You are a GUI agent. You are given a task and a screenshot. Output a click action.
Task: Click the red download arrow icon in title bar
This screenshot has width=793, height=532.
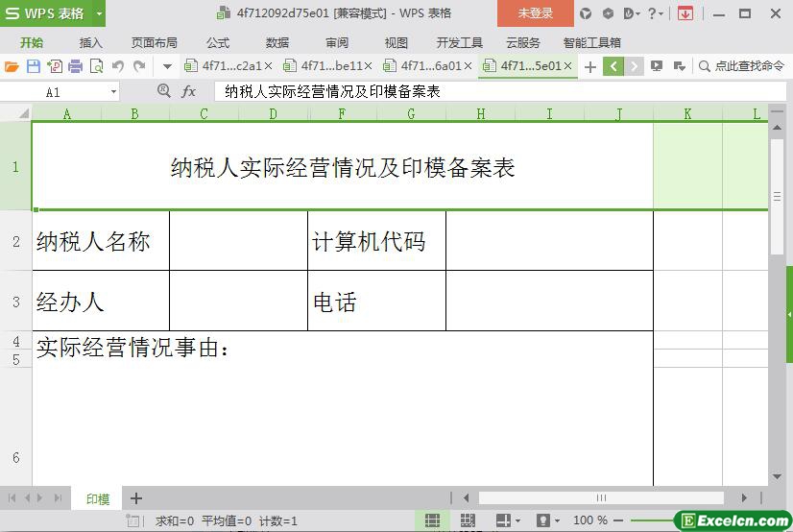pos(685,13)
